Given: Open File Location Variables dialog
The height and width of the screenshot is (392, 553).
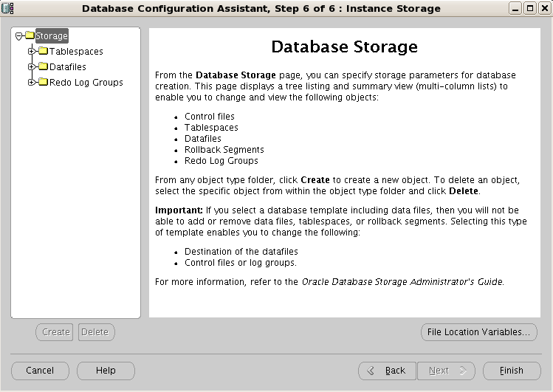Looking at the screenshot, I should (478, 332).
